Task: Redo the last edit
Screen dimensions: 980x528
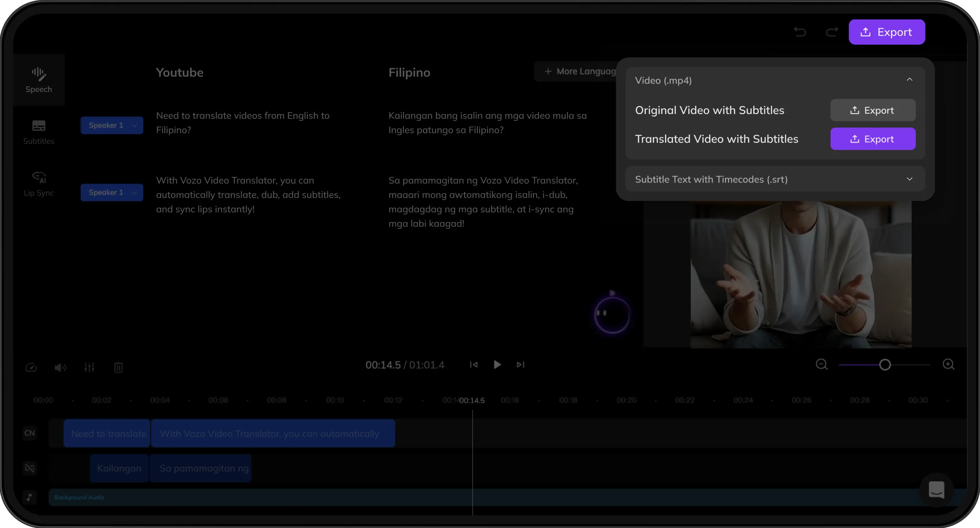Action: click(x=832, y=32)
